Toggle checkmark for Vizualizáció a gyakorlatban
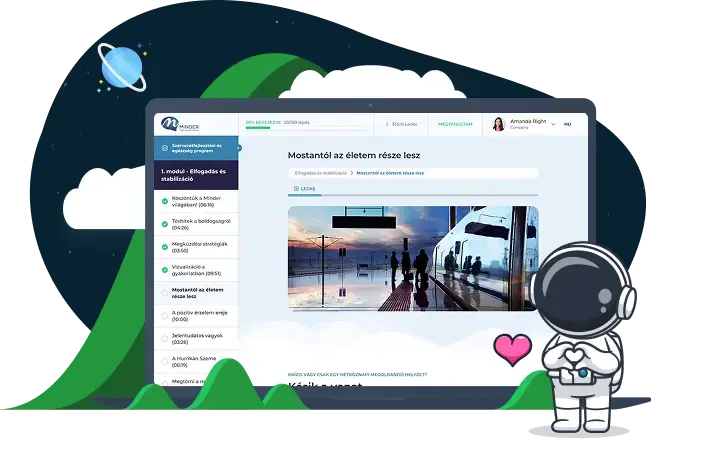This screenshot has width=709, height=462. (x=165, y=270)
